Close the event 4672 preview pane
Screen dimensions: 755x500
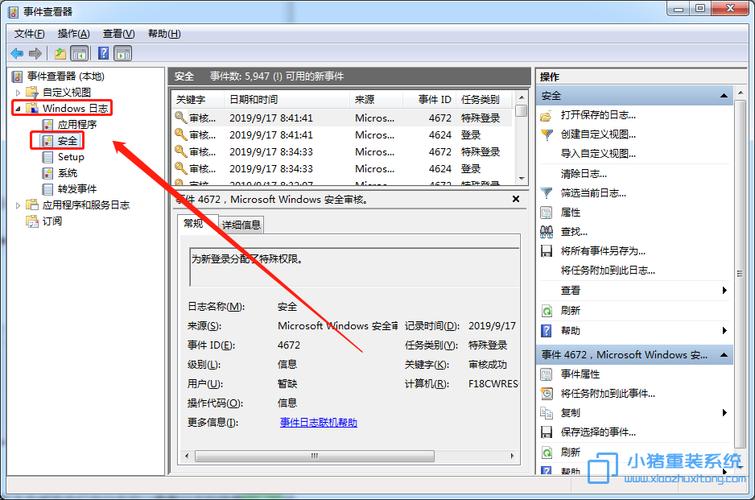[x=516, y=199]
